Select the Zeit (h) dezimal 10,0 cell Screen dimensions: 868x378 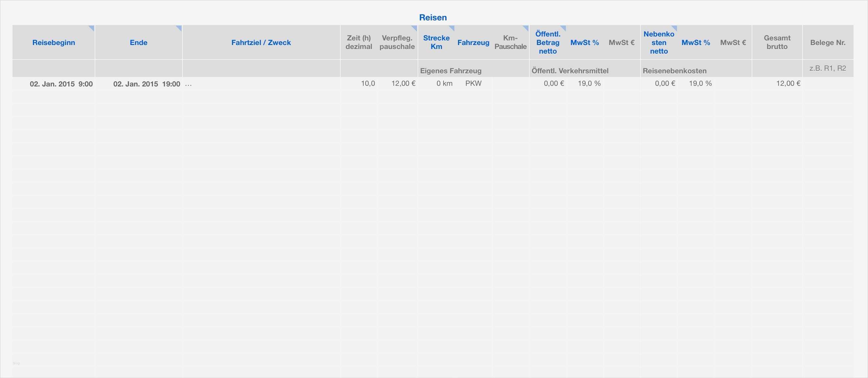coord(367,83)
